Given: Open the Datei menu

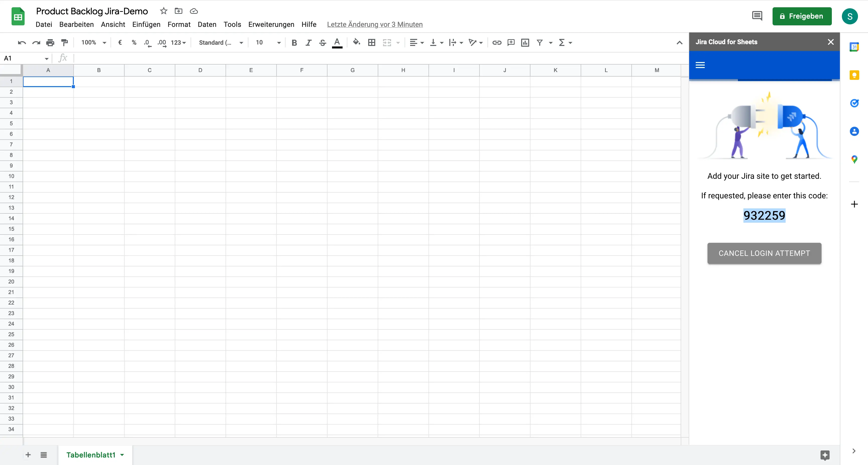Looking at the screenshot, I should click(44, 24).
